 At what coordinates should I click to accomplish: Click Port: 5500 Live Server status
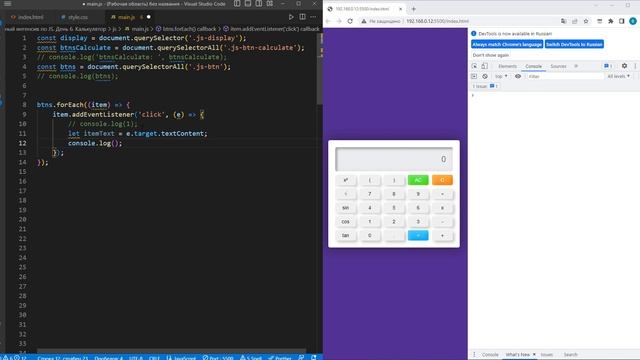click(x=218, y=358)
